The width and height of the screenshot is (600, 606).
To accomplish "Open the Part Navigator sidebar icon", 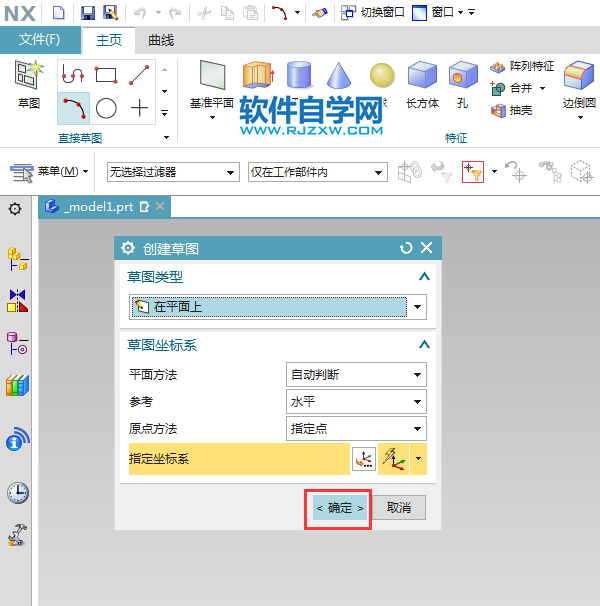I will click(x=17, y=343).
